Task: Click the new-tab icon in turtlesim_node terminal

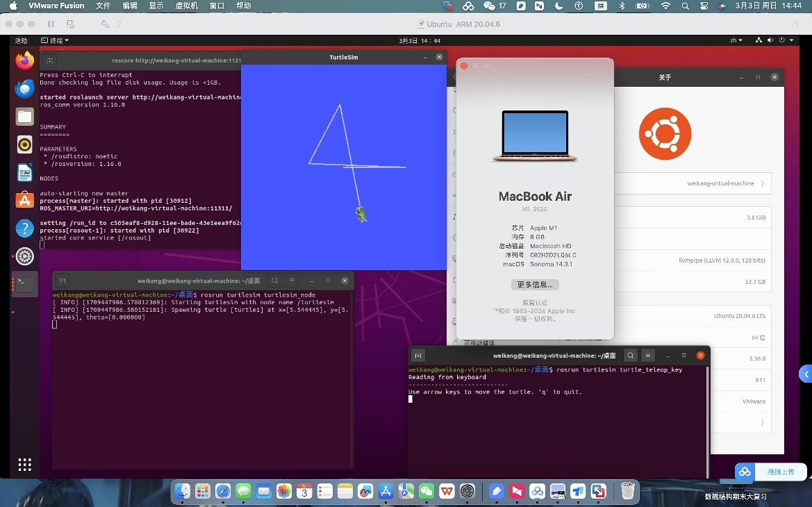Action: (62, 281)
